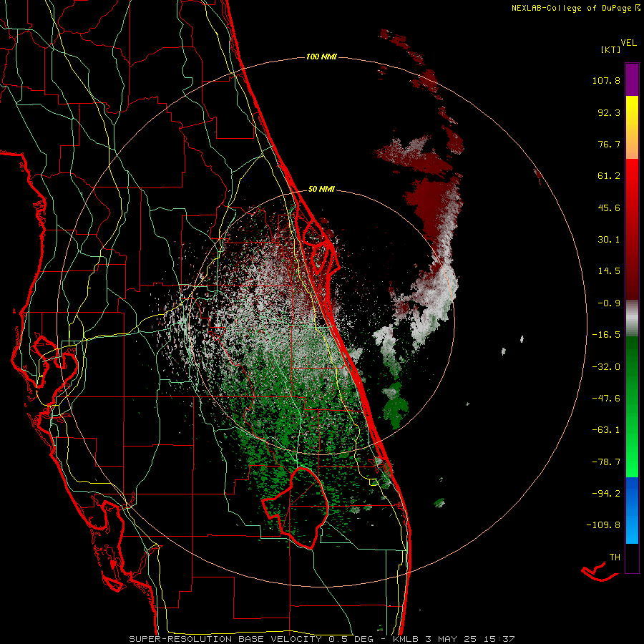This screenshot has height=644, width=644.
Task: Select the -47.6 value on the velocity scale
Action: [606, 399]
